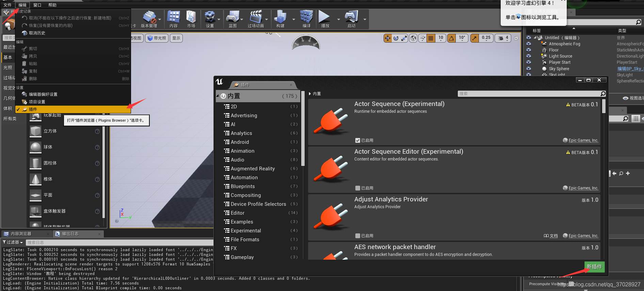Click the 编译 compile toolbar icon
The width and height of the screenshot is (644, 291).
(306, 17)
